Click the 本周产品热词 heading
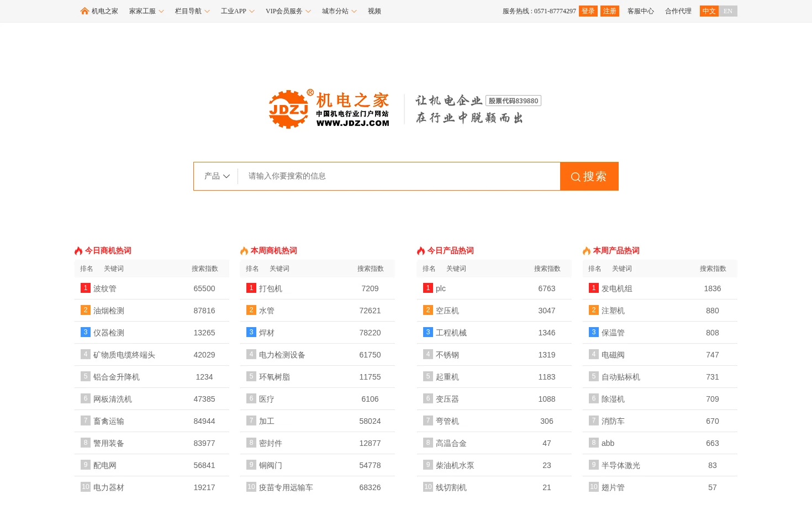Screen dimensions: 812x510 click(616, 251)
